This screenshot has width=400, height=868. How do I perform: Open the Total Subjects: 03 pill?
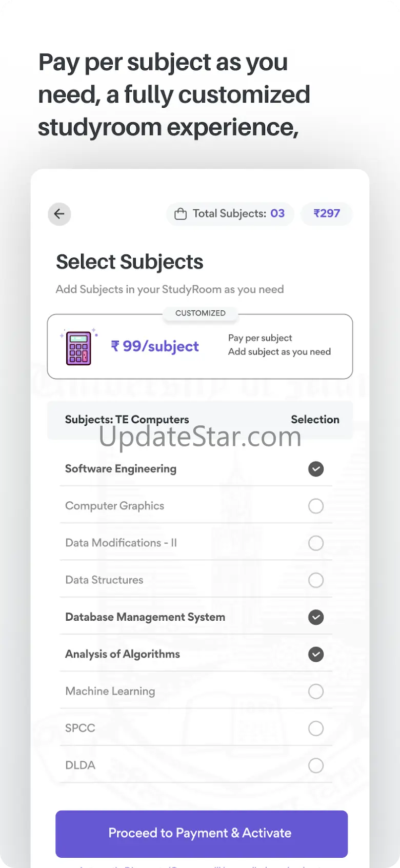[x=230, y=214]
